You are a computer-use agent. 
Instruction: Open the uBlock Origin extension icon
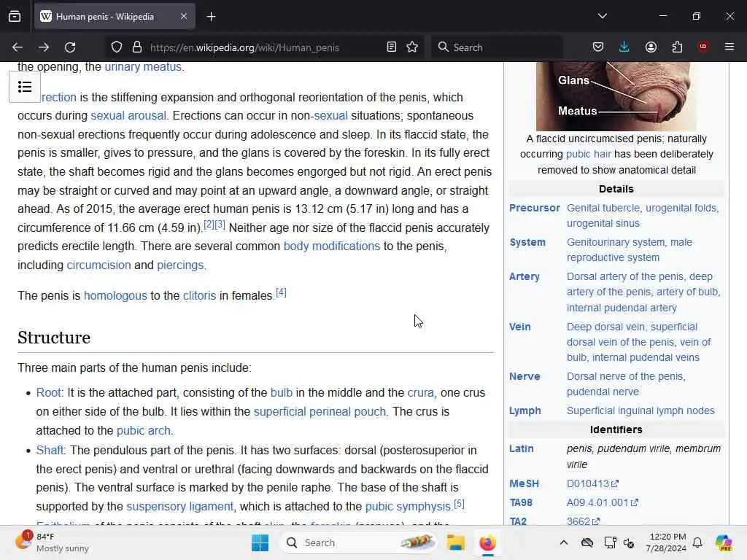[703, 47]
